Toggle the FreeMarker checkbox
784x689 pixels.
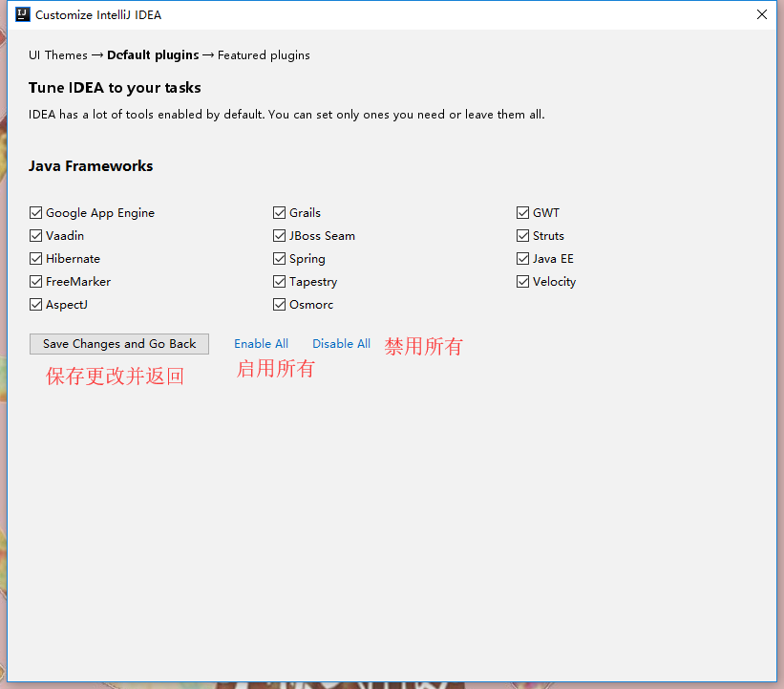tap(35, 282)
